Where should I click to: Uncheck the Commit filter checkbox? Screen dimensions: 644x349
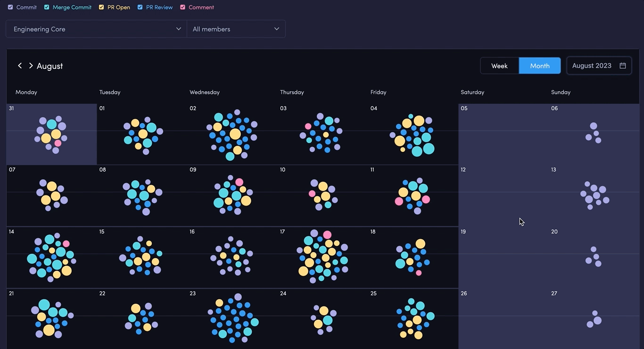10,7
